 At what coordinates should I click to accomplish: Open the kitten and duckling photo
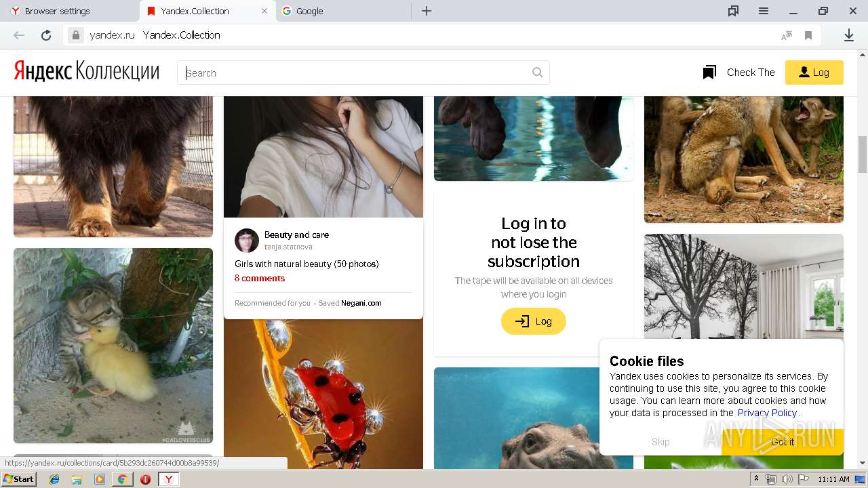113,346
